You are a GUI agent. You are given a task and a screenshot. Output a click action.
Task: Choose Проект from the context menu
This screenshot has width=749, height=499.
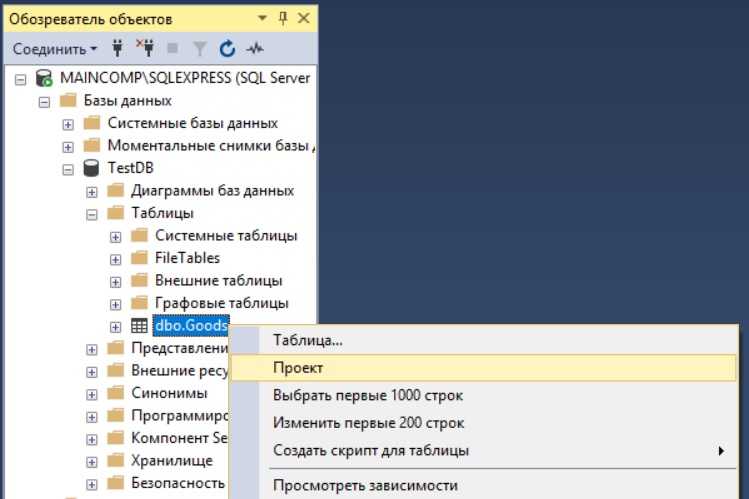click(298, 368)
